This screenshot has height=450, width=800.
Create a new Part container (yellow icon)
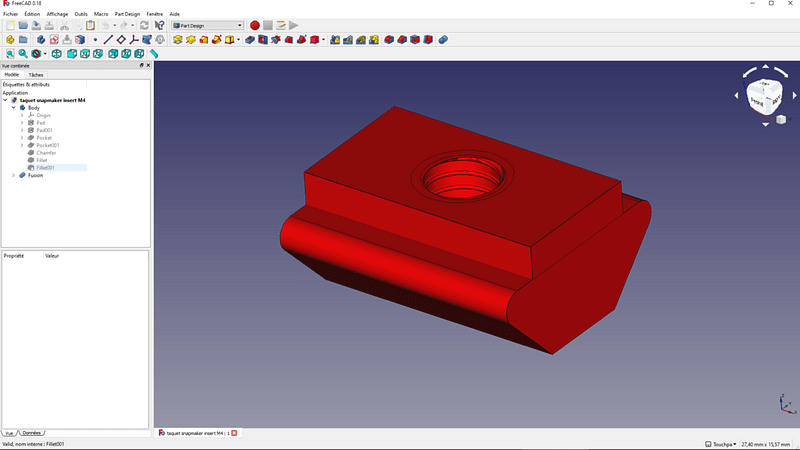(x=10, y=40)
